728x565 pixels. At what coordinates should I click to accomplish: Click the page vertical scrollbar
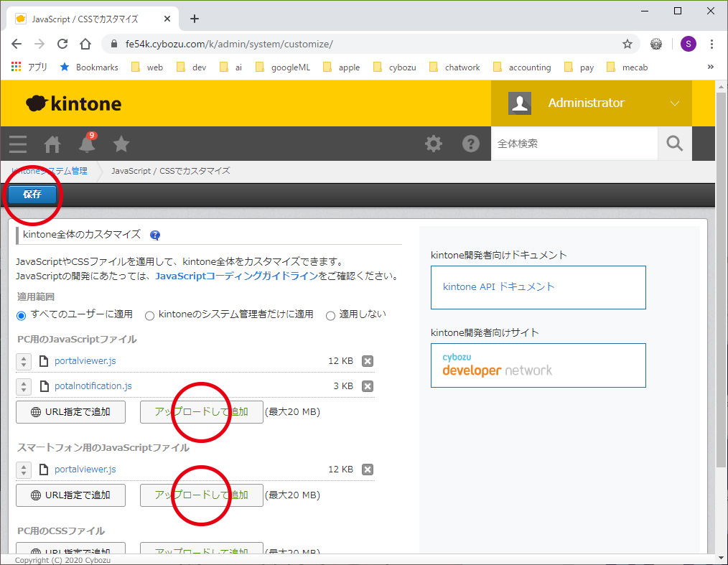tap(721, 279)
